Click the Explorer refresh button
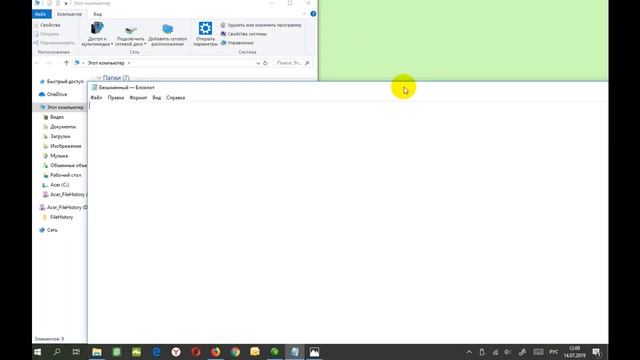 point(265,63)
